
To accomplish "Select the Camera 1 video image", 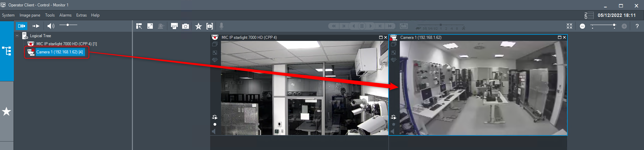I will (x=483, y=88).
